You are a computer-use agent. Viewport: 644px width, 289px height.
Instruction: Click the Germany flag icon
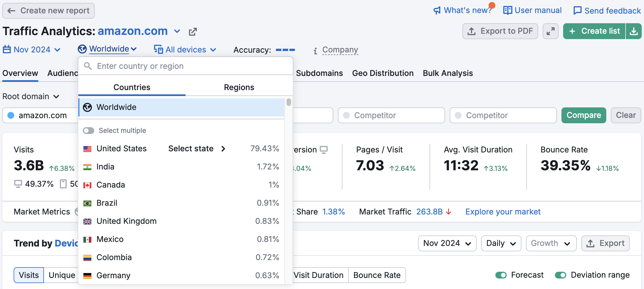point(87,276)
